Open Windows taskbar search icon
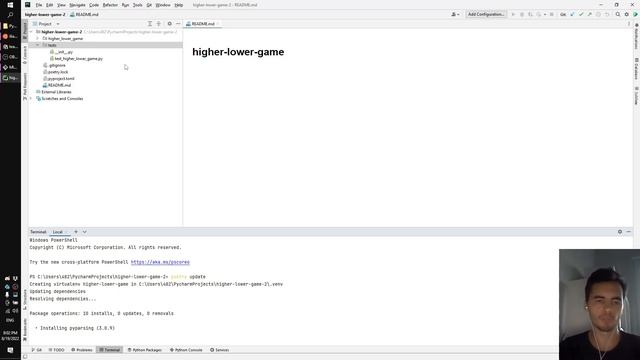This screenshot has width=640, height=360. click(10, 15)
